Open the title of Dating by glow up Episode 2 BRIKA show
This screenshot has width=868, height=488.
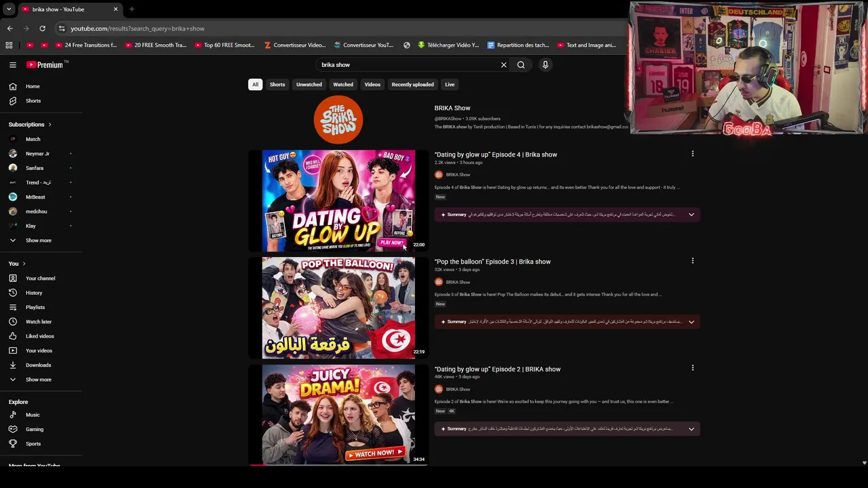(x=498, y=369)
